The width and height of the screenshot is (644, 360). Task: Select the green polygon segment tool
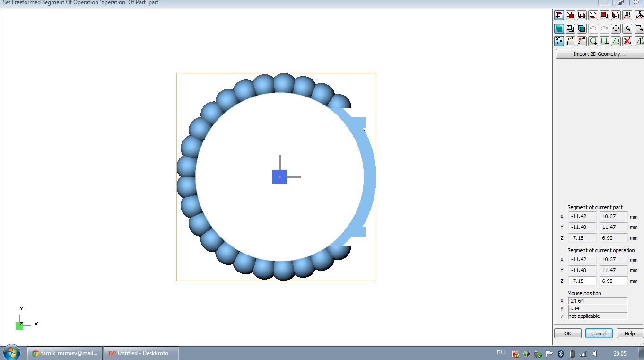616,41
